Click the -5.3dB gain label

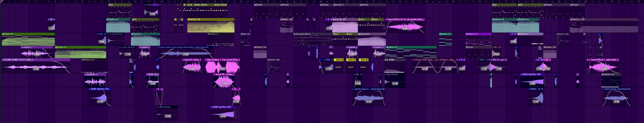pyautogui.click(x=153, y=84)
